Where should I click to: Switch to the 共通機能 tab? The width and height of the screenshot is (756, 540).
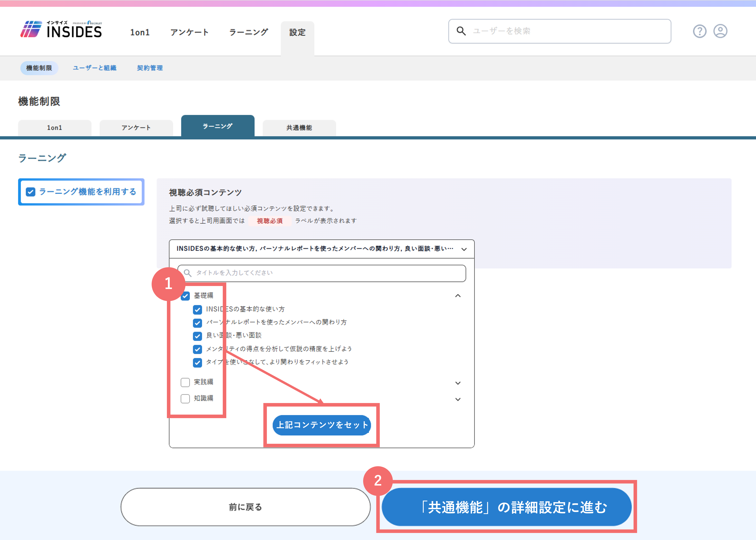pyautogui.click(x=299, y=128)
